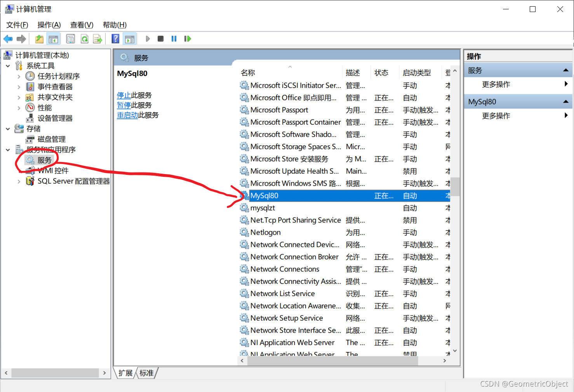574x392 pixels.
Task: Select WMI 控件 tree node
Action: point(53,171)
